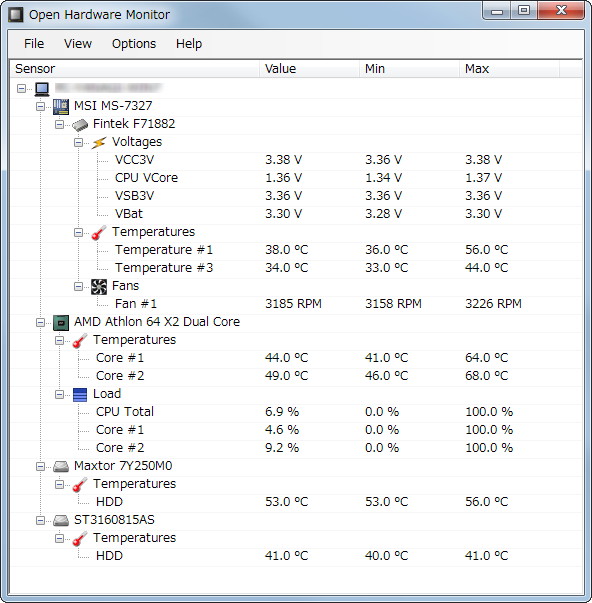Open the Help menu
Screen dimensions: 592x603
click(x=189, y=44)
